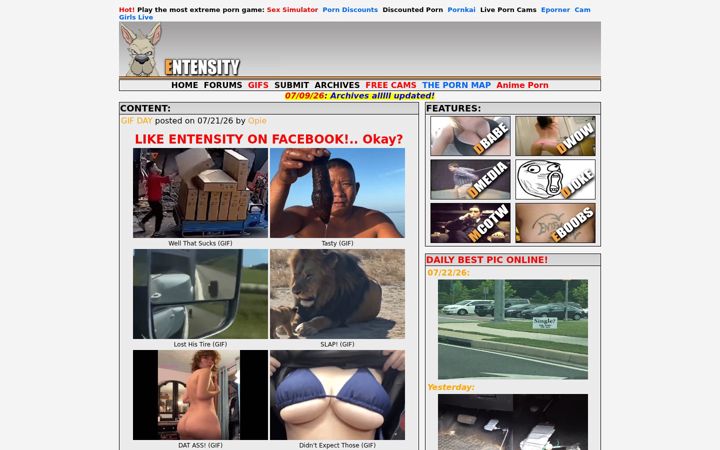Open the Well That Sucks GIF thumbnail
Viewport: 720px width, 450px height.
[200, 193]
